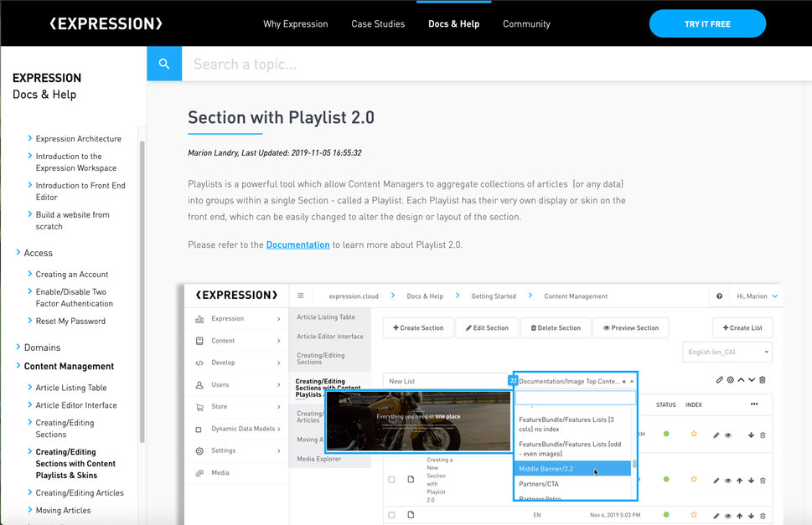The width and height of the screenshot is (812, 525).
Task: Click the blue search magnifier icon
Action: point(164,63)
